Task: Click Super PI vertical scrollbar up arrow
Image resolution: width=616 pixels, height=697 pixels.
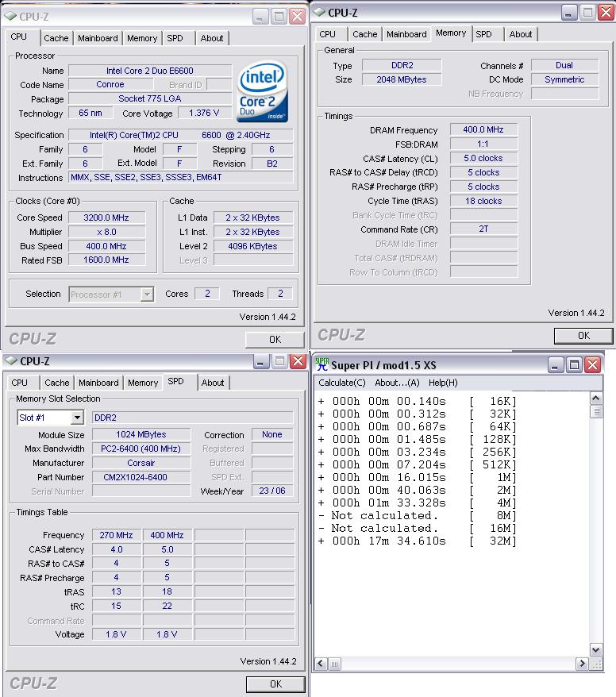Action: [x=596, y=399]
